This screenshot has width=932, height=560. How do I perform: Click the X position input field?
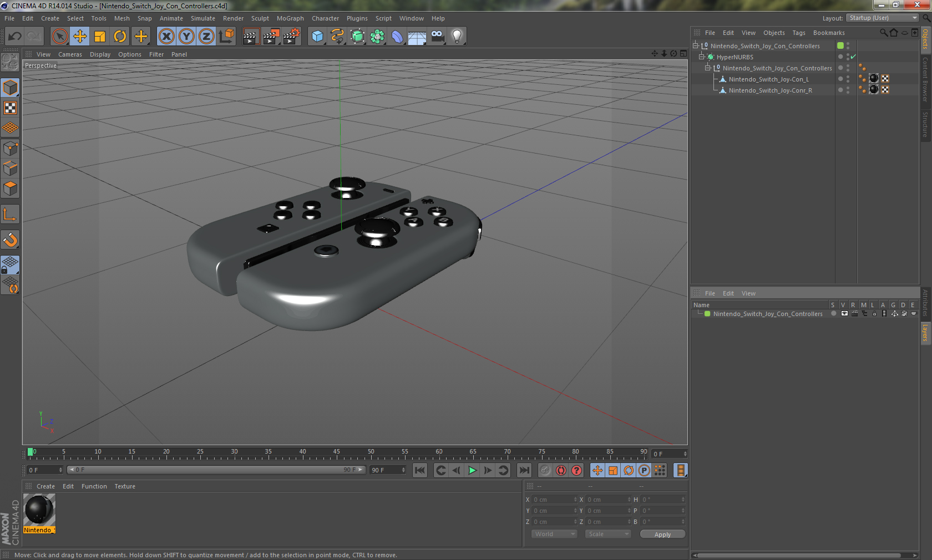tap(555, 500)
